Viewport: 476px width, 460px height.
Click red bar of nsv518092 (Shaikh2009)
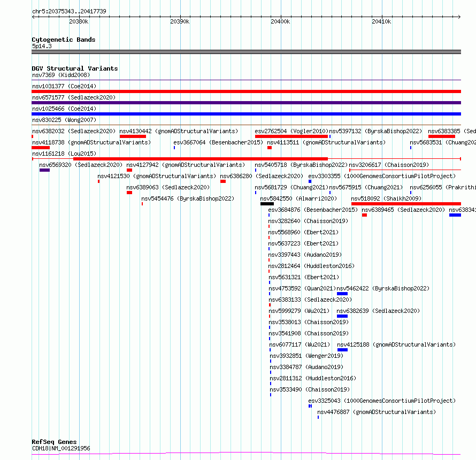[x=406, y=204]
